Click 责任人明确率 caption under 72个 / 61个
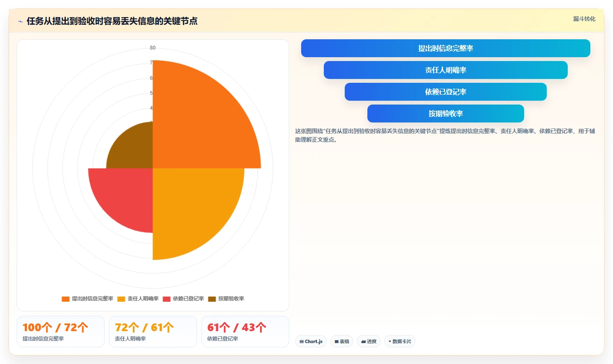Image resolution: width=613 pixels, height=364 pixels. click(130, 338)
